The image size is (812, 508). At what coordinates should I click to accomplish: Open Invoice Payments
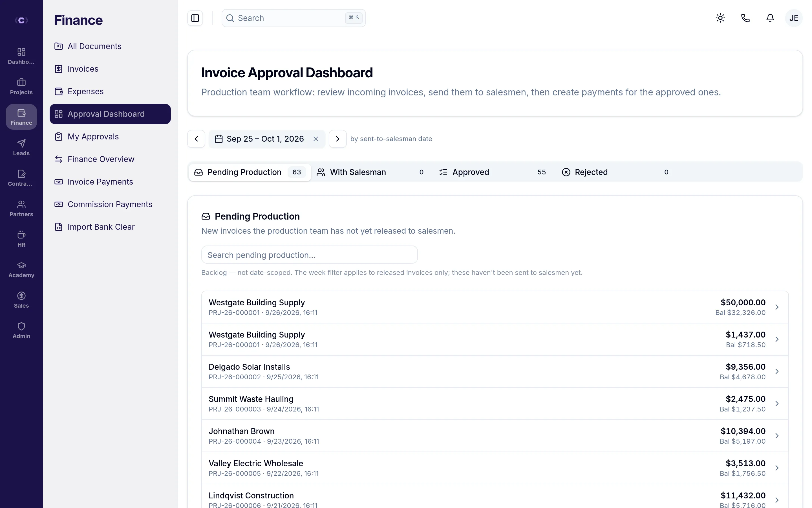(x=110, y=182)
